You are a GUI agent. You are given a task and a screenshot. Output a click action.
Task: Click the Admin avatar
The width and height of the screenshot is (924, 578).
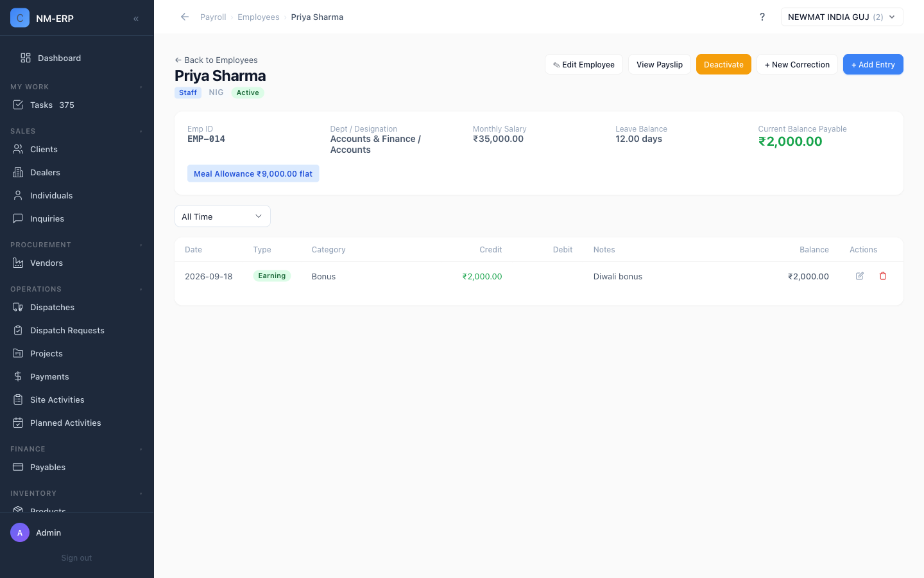pos(20,532)
